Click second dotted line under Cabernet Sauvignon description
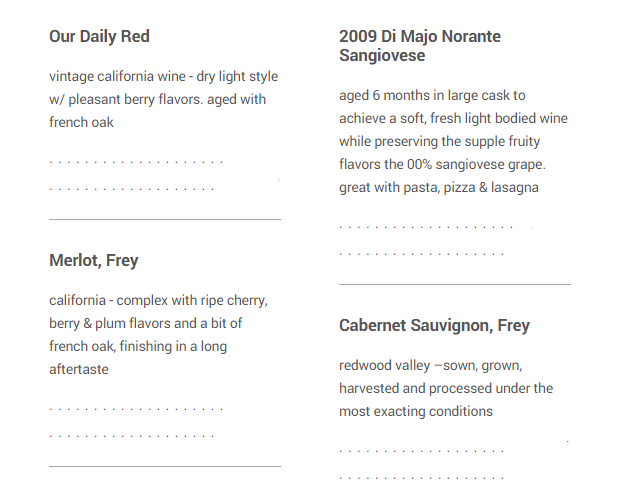620x496 pixels. (x=421, y=478)
